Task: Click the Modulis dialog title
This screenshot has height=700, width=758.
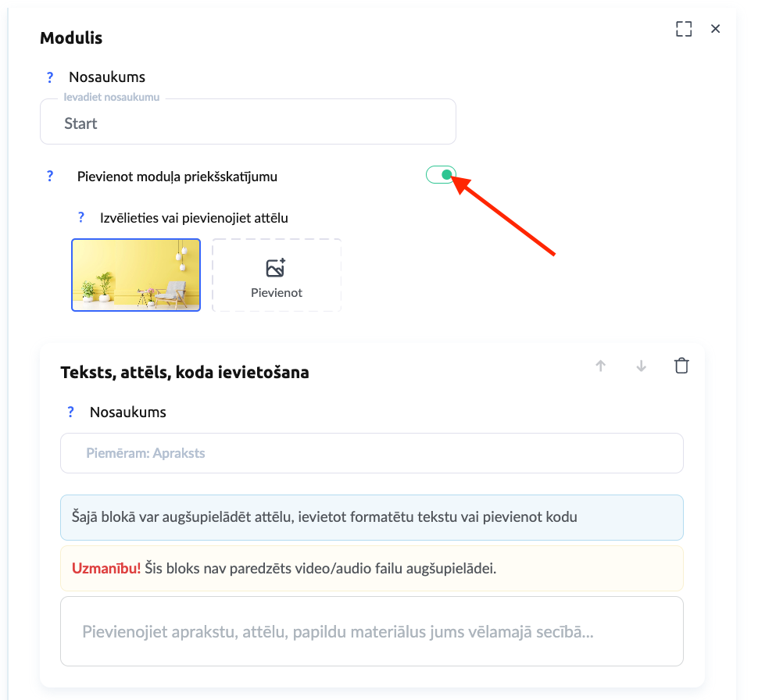Action: tap(71, 37)
